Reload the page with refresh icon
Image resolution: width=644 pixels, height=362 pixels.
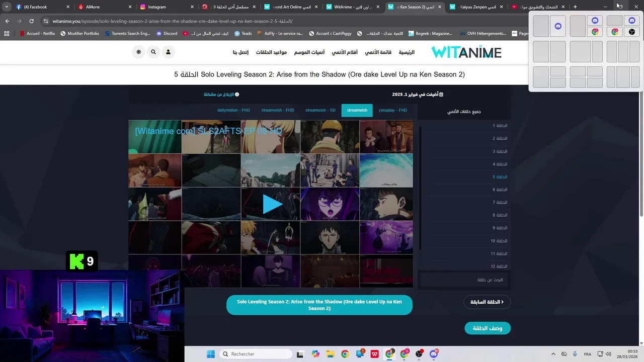point(31,21)
